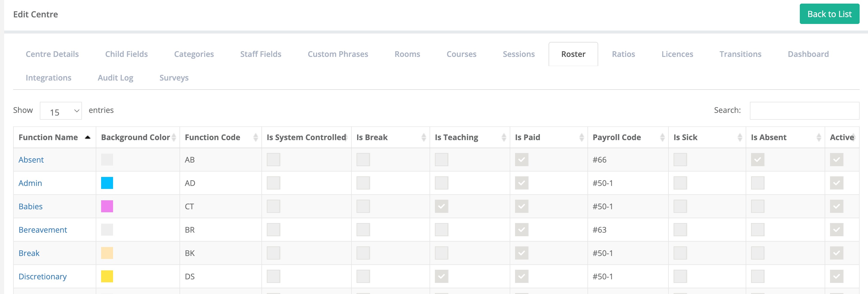Open the Ratios tab

(623, 54)
